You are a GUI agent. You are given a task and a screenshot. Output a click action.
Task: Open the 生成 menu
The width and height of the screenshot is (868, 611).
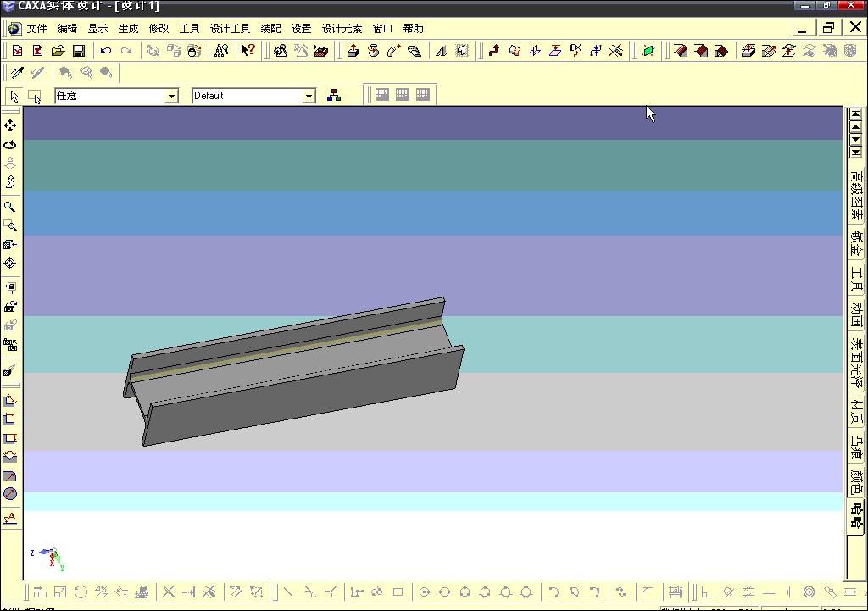(x=129, y=29)
